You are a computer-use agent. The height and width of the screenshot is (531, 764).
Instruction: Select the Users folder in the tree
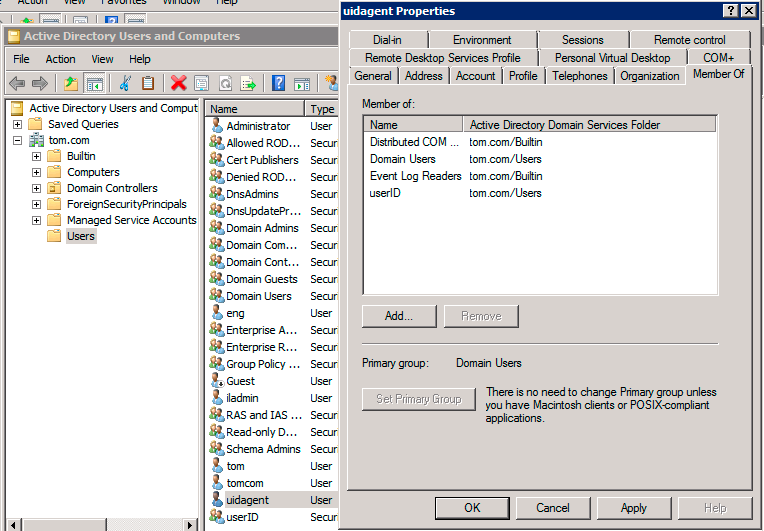pos(80,236)
